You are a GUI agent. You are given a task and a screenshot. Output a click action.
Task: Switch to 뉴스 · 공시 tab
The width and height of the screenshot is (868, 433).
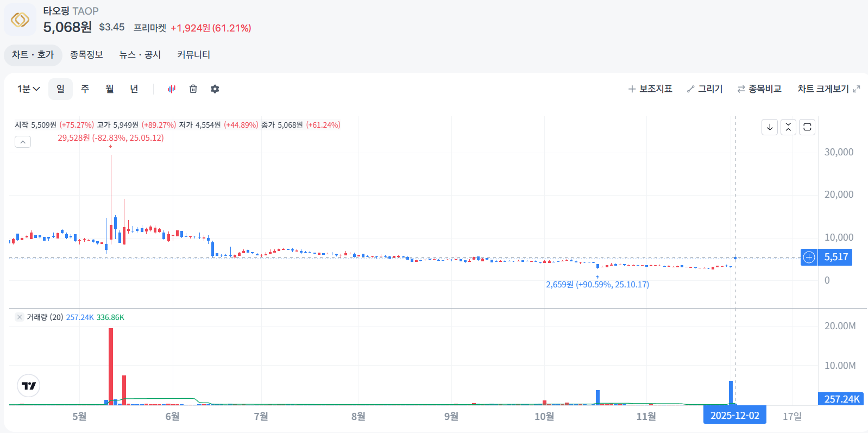click(140, 55)
